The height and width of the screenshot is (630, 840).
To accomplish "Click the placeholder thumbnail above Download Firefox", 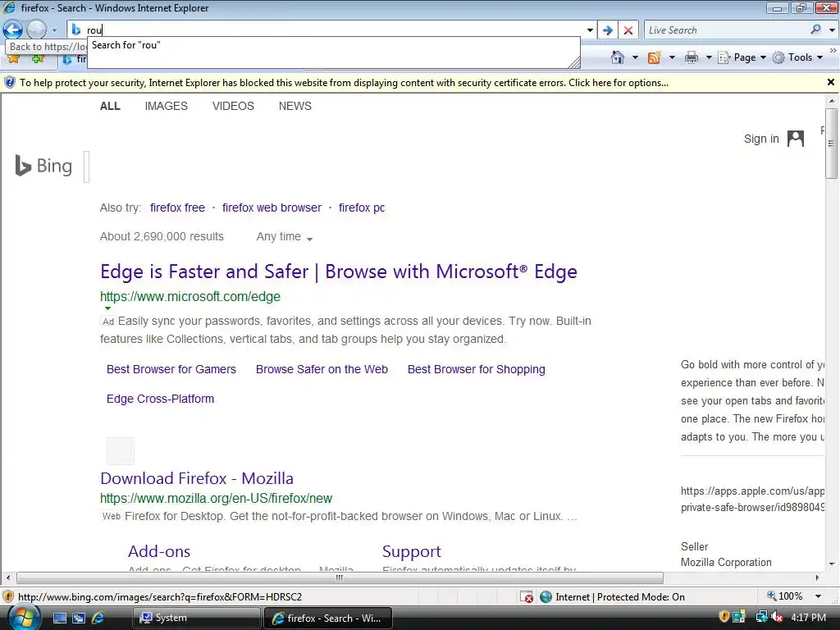I will coord(121,450).
